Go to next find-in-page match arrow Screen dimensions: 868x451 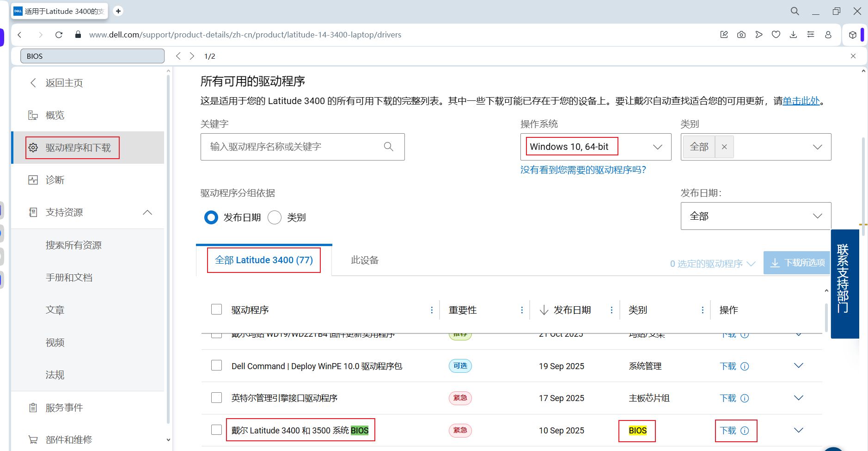192,56
